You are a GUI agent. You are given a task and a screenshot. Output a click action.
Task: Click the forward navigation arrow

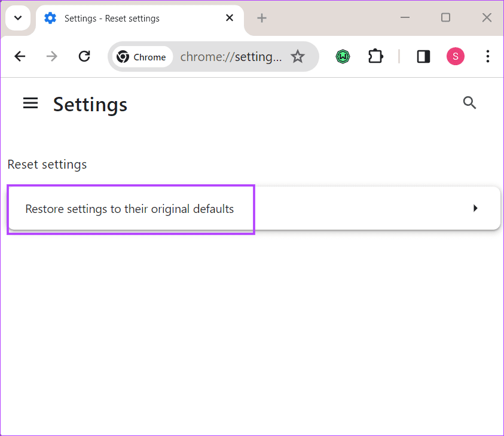[x=51, y=56]
